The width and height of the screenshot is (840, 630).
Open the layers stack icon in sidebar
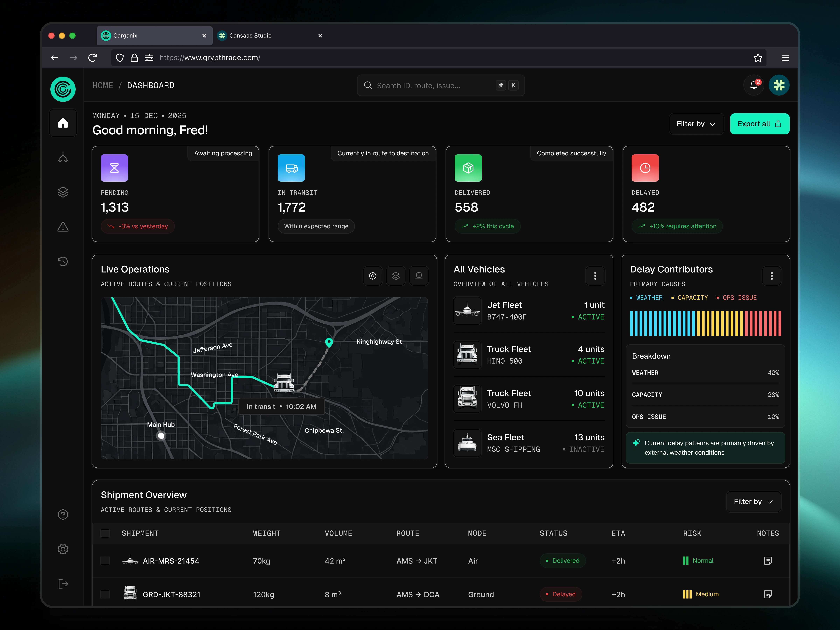tap(63, 192)
